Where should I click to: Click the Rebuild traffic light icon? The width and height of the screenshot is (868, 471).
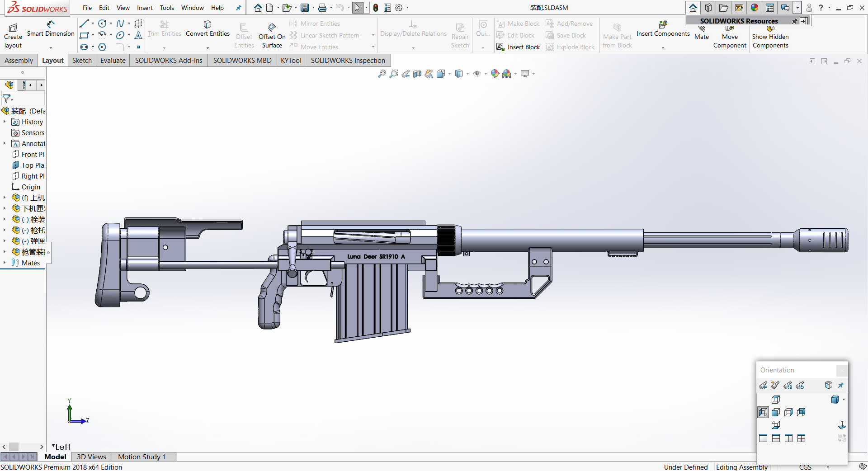pos(376,8)
